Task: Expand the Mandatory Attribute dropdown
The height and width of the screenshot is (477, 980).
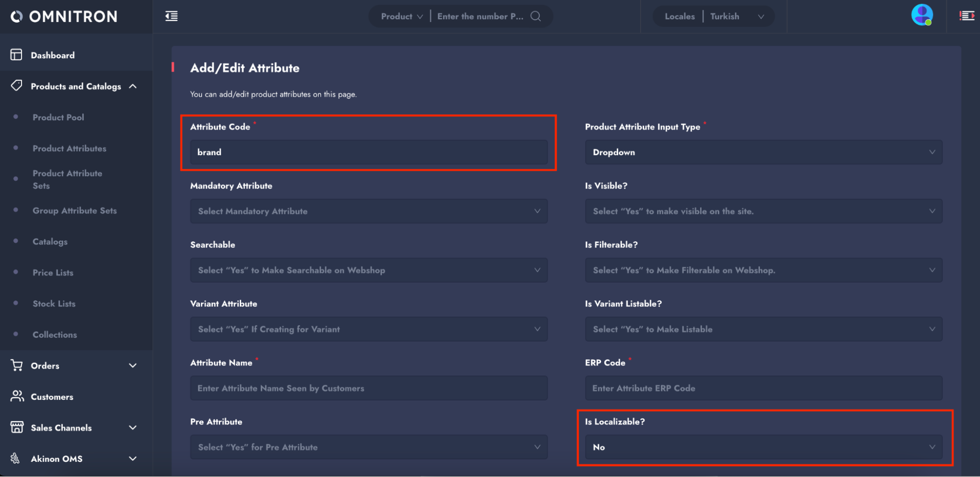Action: (368, 211)
